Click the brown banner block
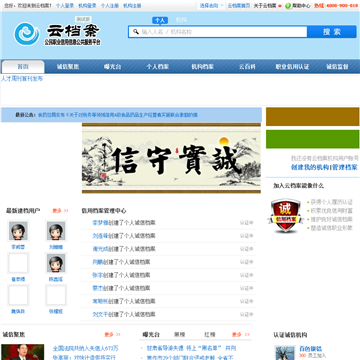360x360 pixels. [x=313, y=117]
